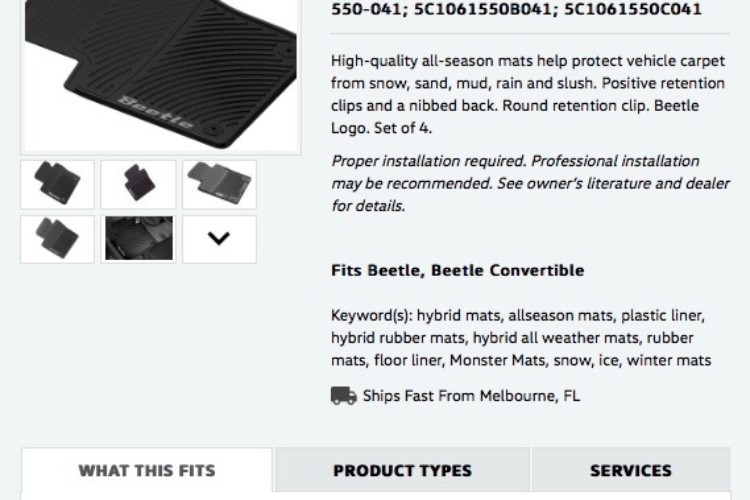Click the Beetle logo on the mat image
750x500 pixels.
(x=155, y=113)
